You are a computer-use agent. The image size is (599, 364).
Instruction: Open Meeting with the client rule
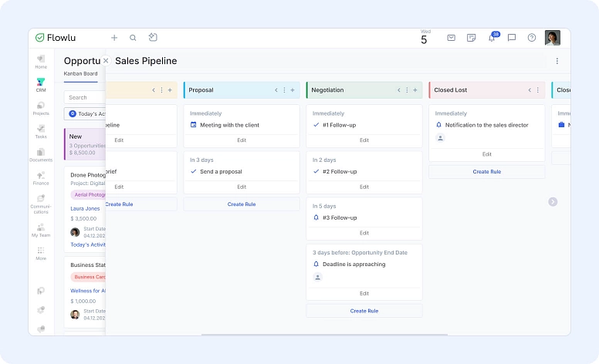coord(229,125)
